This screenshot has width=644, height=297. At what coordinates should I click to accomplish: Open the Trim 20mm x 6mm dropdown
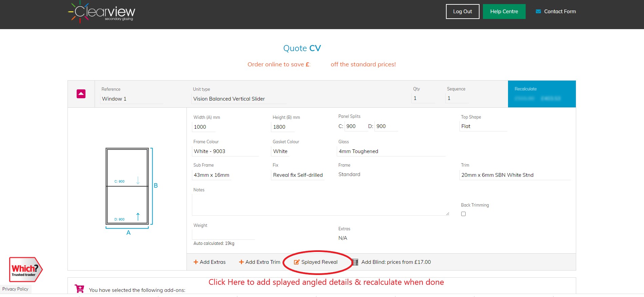[x=515, y=175]
